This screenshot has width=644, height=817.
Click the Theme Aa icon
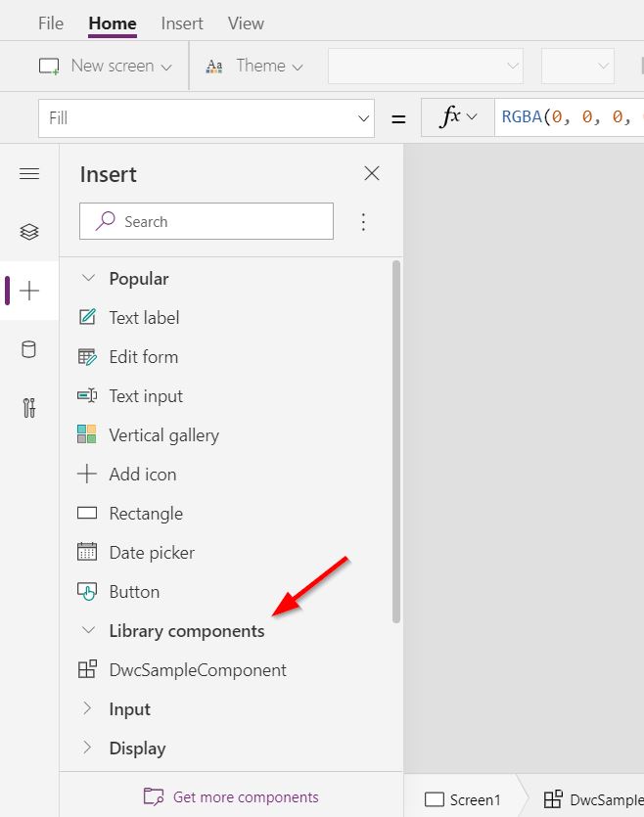pyautogui.click(x=214, y=67)
